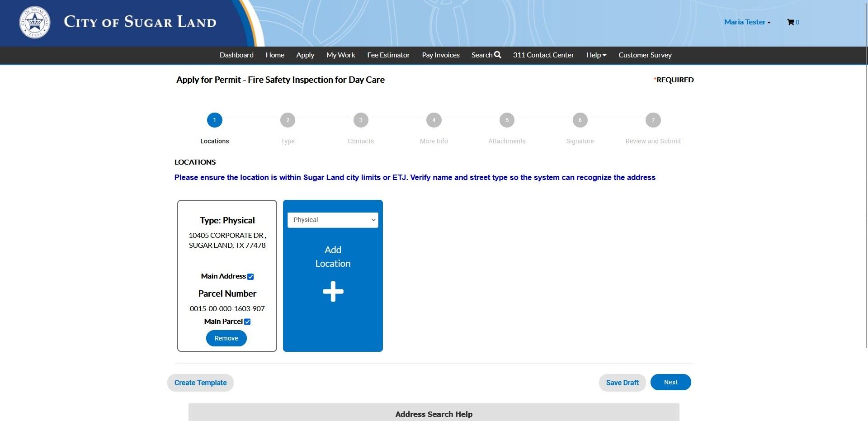The width and height of the screenshot is (868, 421).
Task: Open the Dashboard menu item
Action: [x=236, y=55]
